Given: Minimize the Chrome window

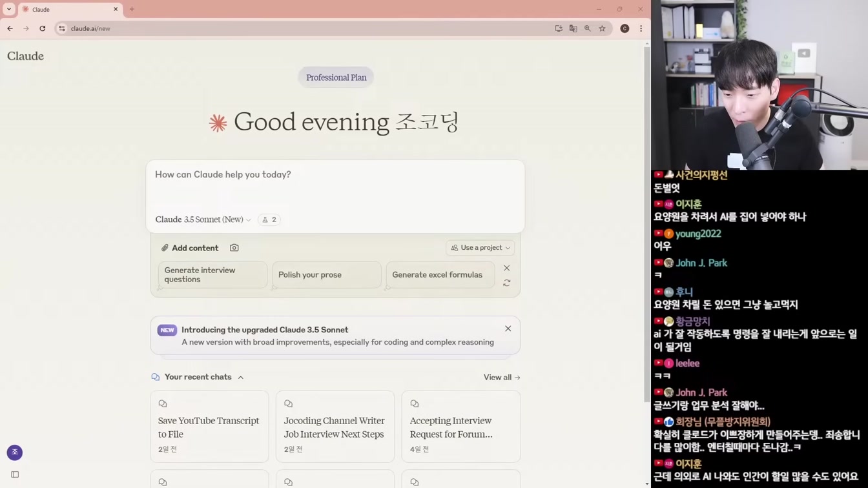Looking at the screenshot, I should 599,9.
